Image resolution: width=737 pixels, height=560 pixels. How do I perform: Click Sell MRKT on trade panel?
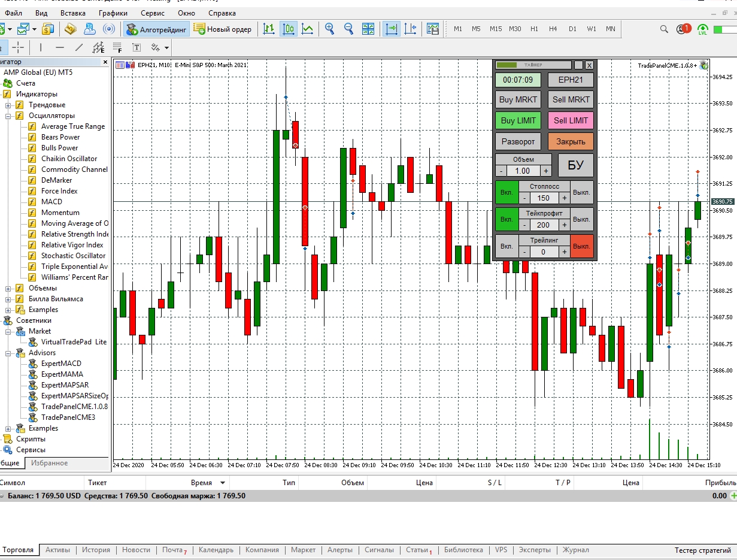tap(571, 100)
